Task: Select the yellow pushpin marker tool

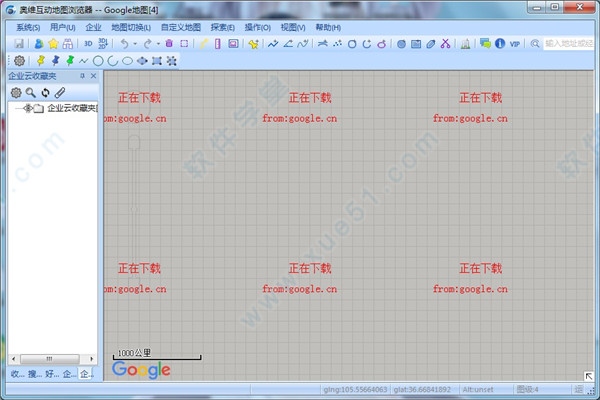Action: [x=41, y=60]
